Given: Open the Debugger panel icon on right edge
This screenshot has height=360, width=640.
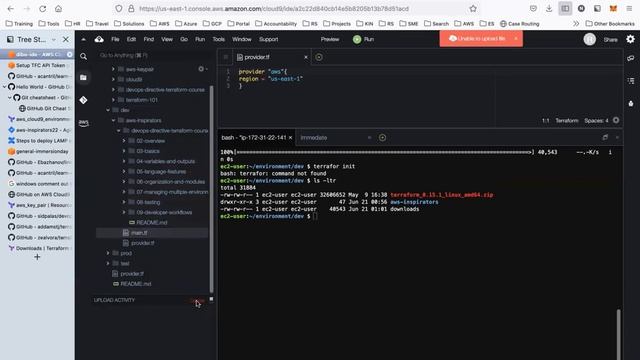Looking at the screenshot, I should tap(631, 103).
